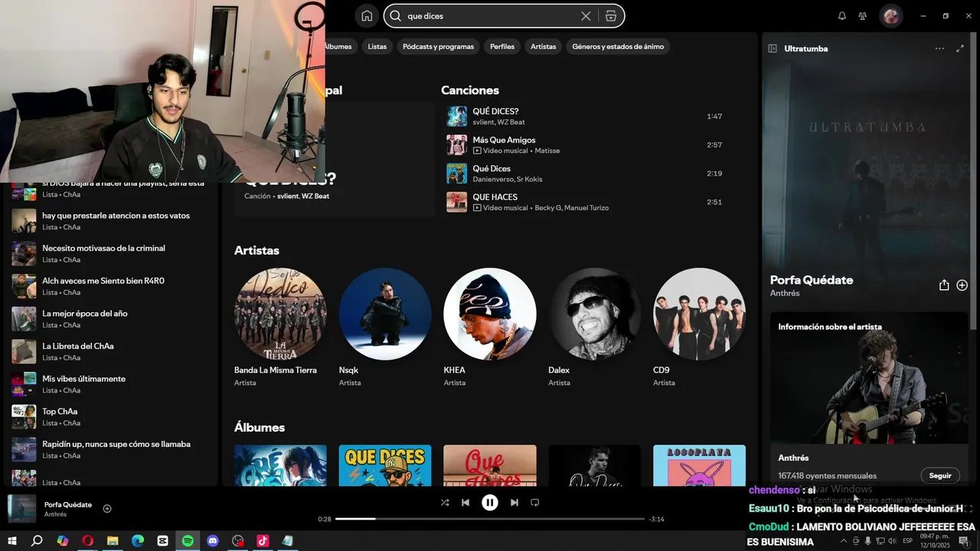Open the LOCOPLAYA album cover

tap(699, 465)
